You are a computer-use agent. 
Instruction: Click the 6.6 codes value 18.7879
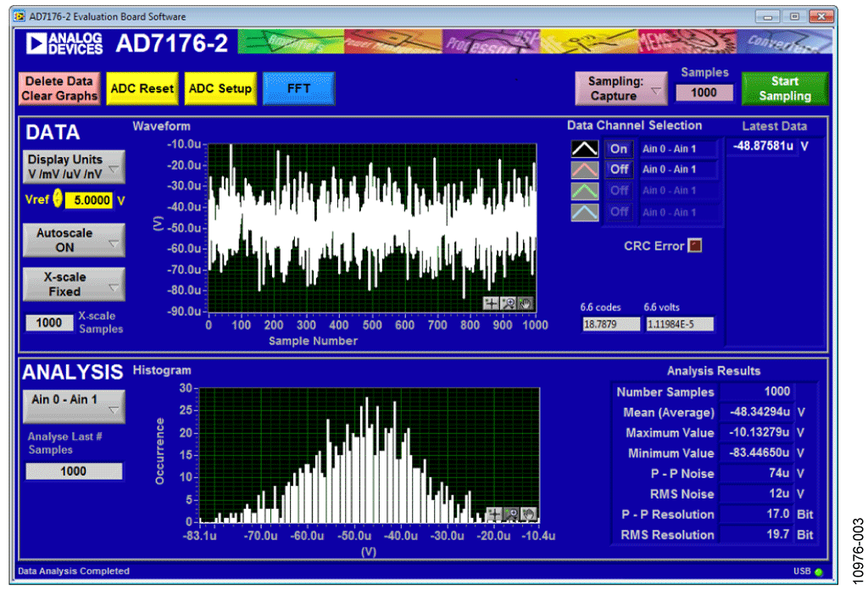610,324
